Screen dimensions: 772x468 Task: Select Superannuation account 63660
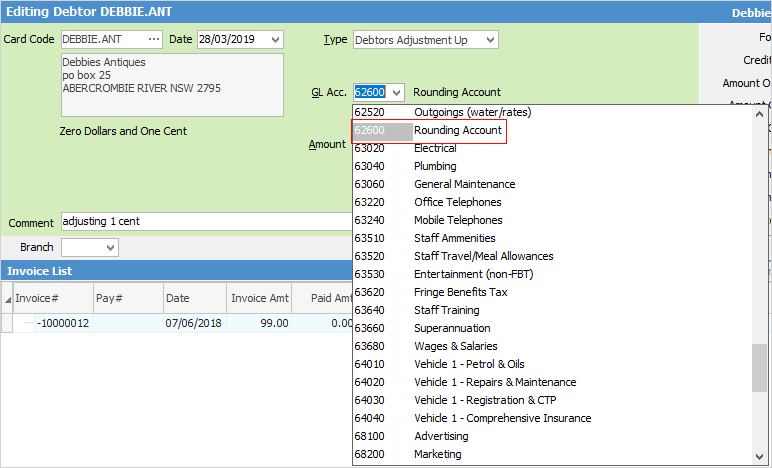[452, 328]
